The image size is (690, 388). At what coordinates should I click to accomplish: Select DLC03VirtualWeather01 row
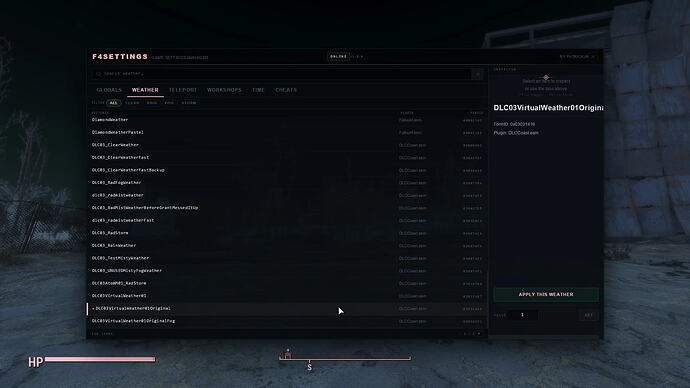[287, 296]
